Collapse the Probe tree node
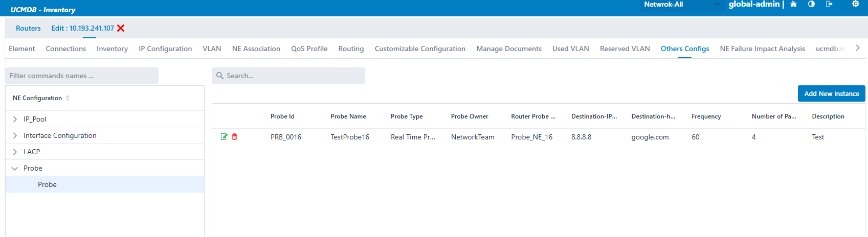 15,168
